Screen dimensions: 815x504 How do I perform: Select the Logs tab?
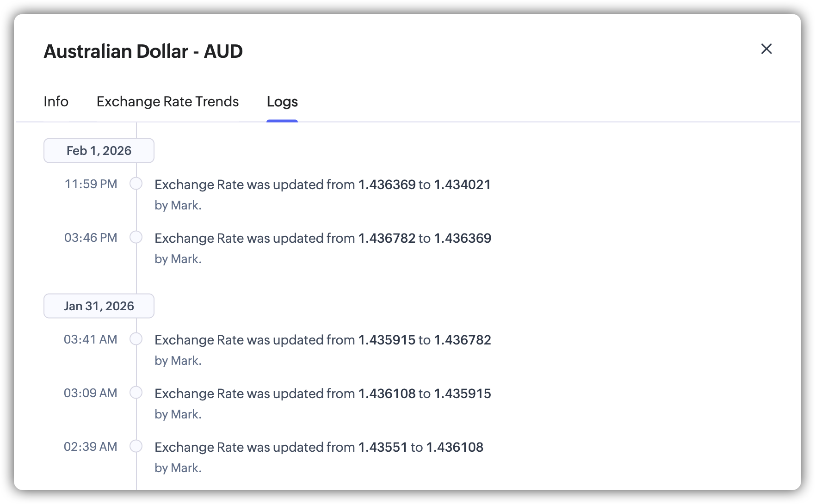click(x=282, y=102)
